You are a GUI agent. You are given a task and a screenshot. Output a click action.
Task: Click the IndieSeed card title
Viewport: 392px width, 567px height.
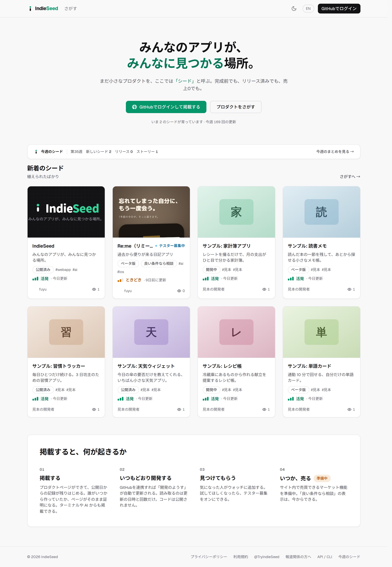[43, 246]
